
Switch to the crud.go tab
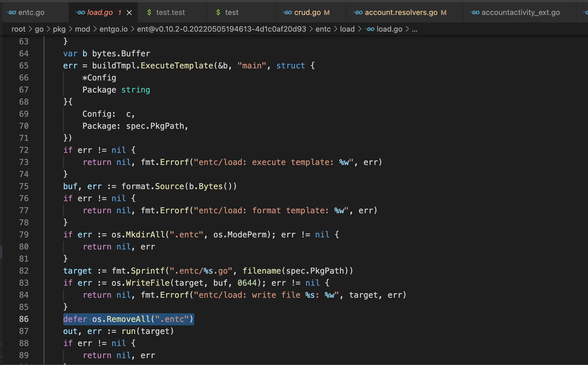tap(307, 12)
